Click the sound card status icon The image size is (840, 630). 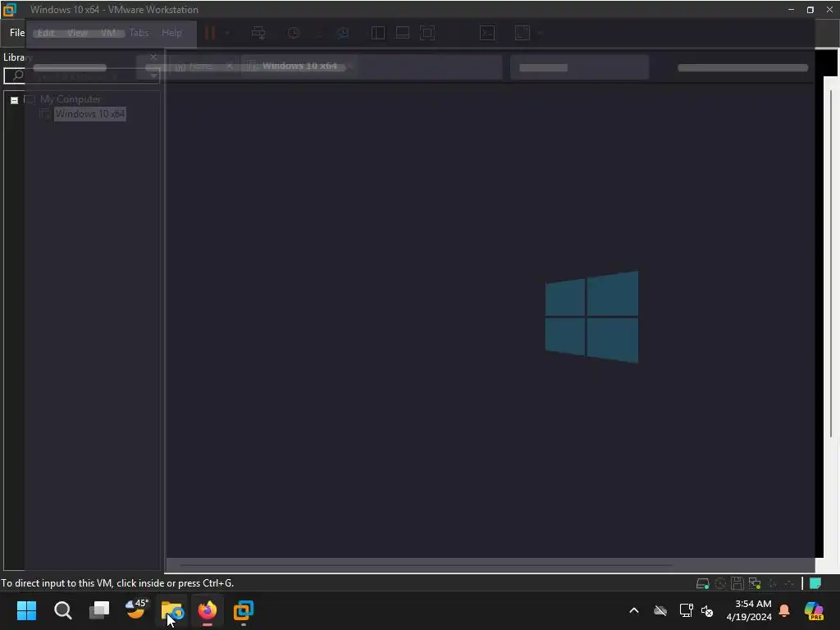pyautogui.click(x=789, y=583)
